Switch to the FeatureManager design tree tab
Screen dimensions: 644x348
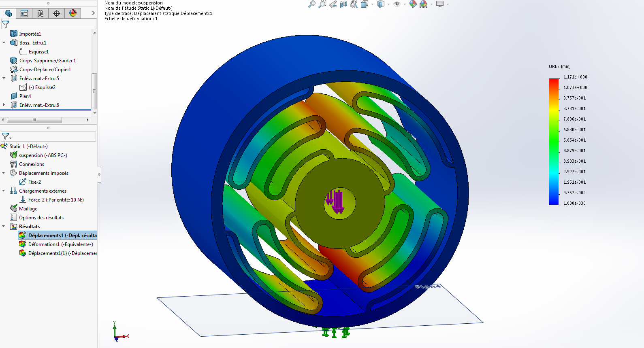click(8, 13)
